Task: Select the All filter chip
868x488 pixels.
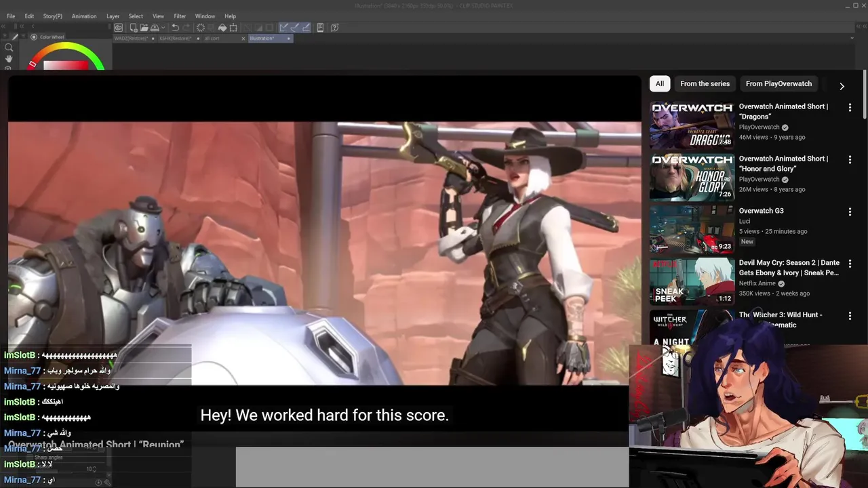Action: pyautogui.click(x=660, y=83)
